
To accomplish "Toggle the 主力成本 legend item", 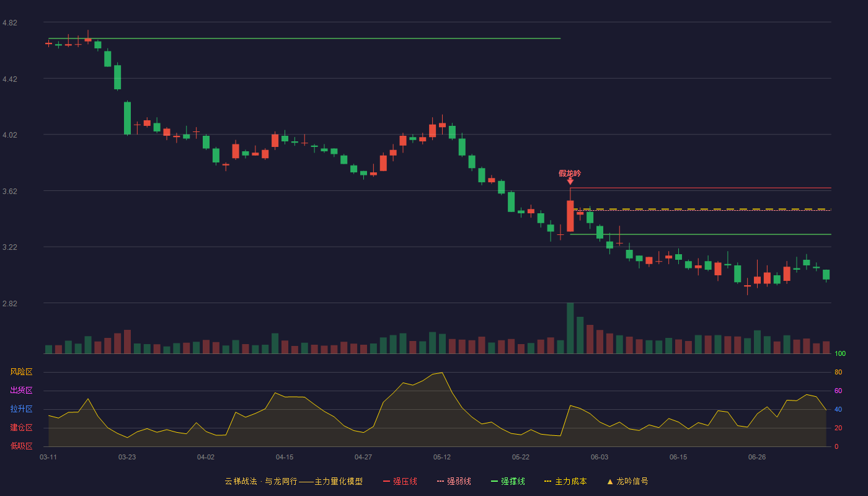I will [565, 481].
